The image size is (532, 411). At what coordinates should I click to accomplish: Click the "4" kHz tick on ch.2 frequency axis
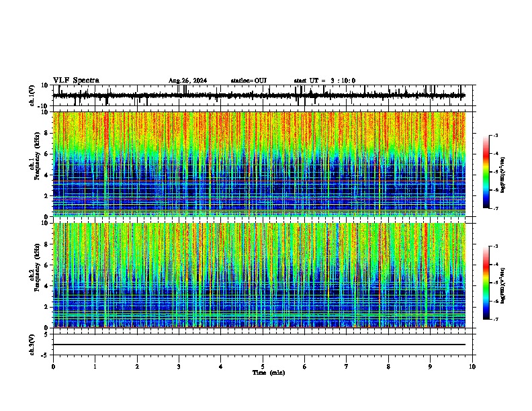[46, 286]
